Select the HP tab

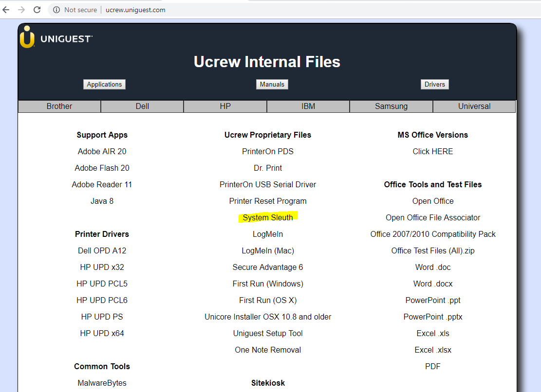coord(225,107)
